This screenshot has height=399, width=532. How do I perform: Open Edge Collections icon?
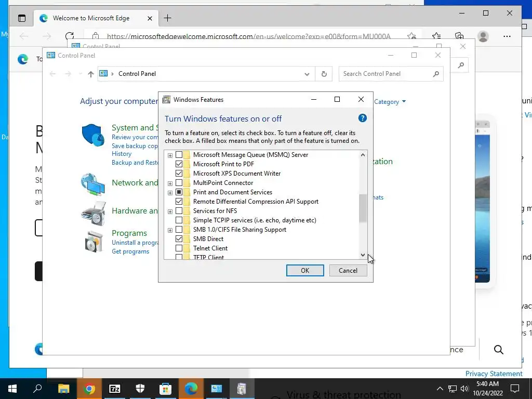coord(459,36)
